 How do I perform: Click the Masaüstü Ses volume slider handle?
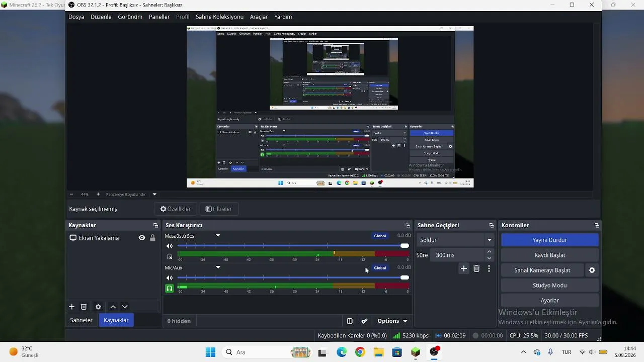[x=405, y=246]
